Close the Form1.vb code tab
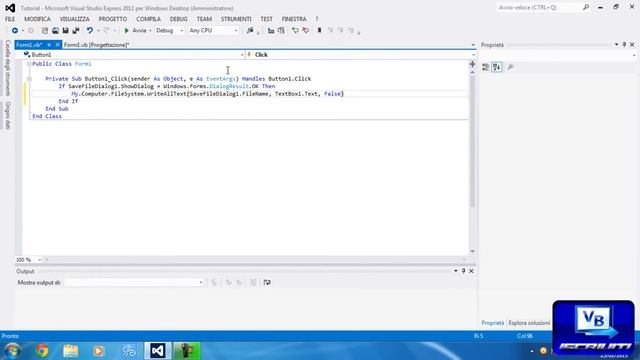The width and height of the screenshot is (640, 360). coord(58,45)
